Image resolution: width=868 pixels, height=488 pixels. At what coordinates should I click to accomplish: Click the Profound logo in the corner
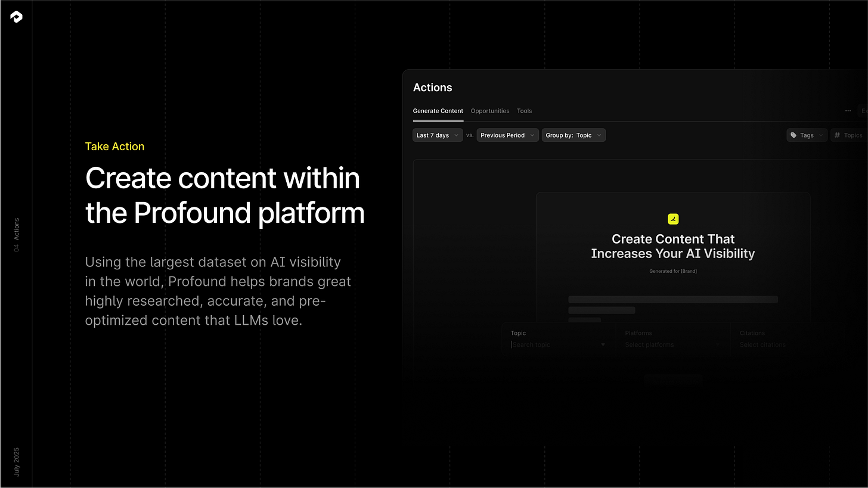16,17
